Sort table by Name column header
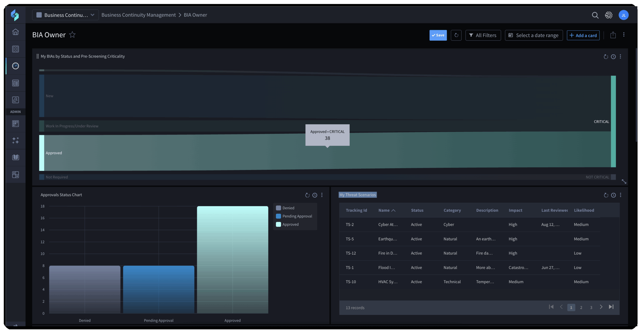 point(384,210)
